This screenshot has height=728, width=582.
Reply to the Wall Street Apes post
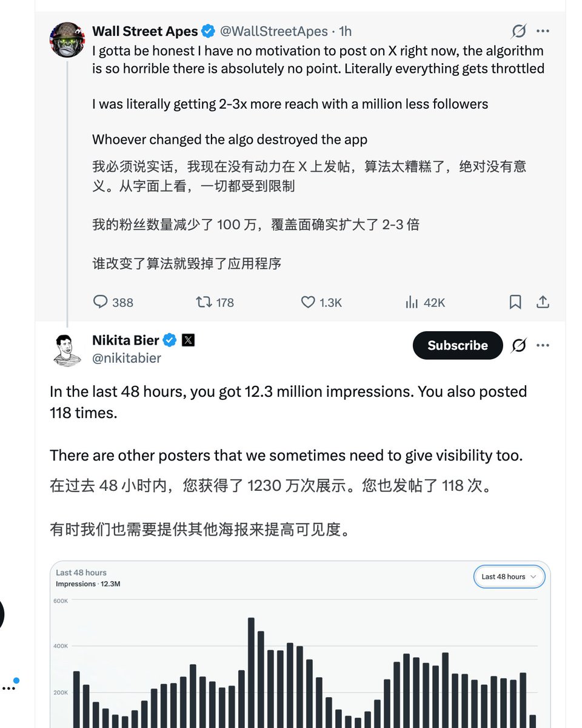[101, 302]
